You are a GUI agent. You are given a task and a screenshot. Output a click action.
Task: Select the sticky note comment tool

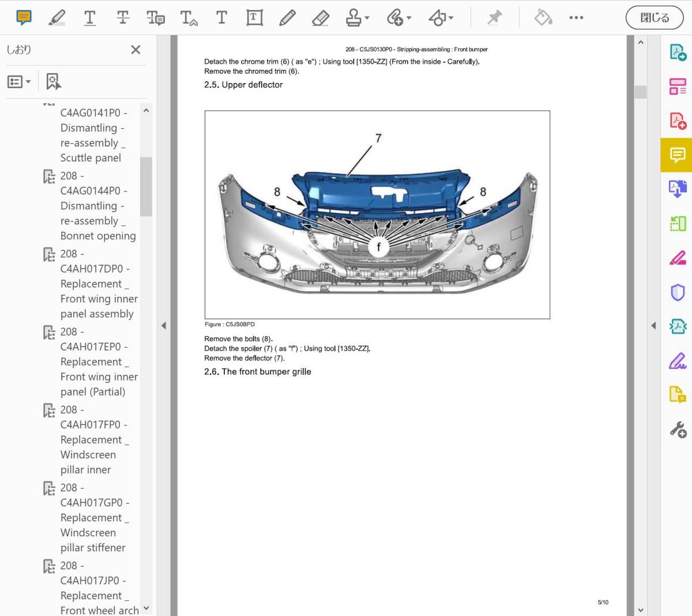tap(24, 18)
